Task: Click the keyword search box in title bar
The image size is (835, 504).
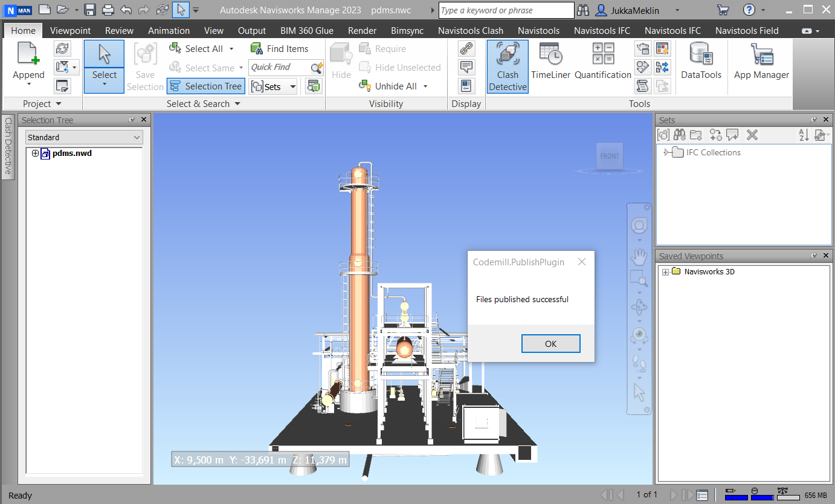Action: [506, 10]
